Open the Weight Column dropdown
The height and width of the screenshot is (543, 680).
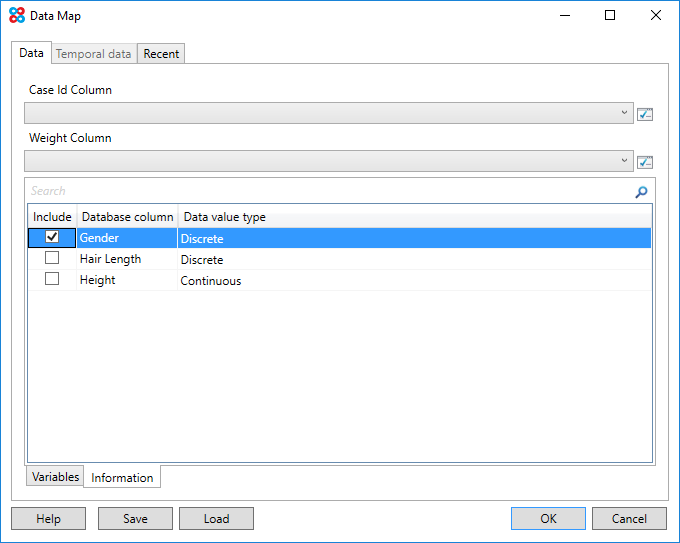coord(625,161)
